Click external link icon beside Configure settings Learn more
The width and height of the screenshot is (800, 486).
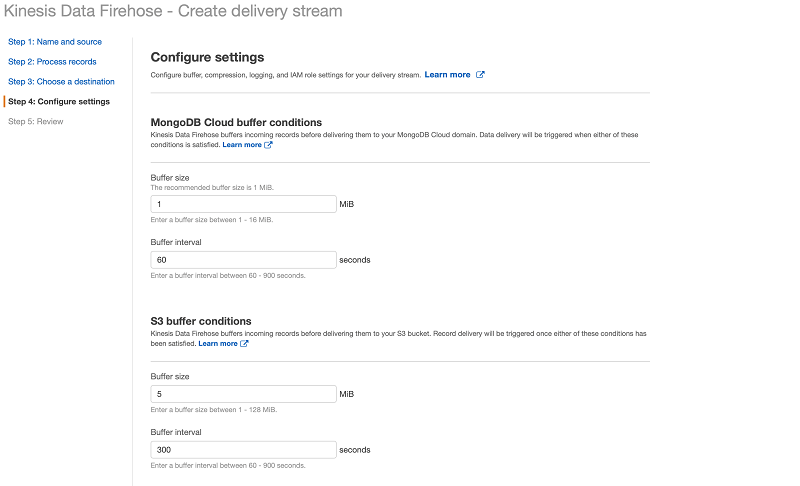click(480, 74)
